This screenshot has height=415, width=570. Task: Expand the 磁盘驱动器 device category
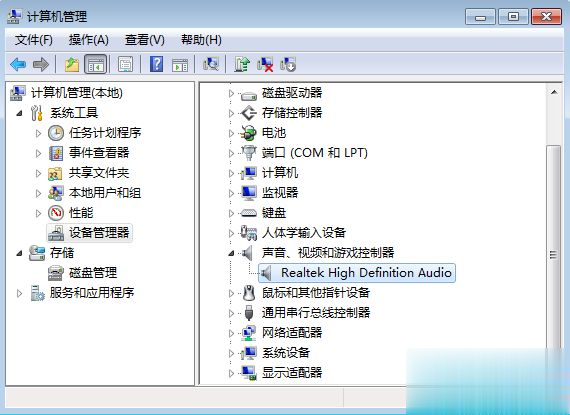pyautogui.click(x=231, y=93)
